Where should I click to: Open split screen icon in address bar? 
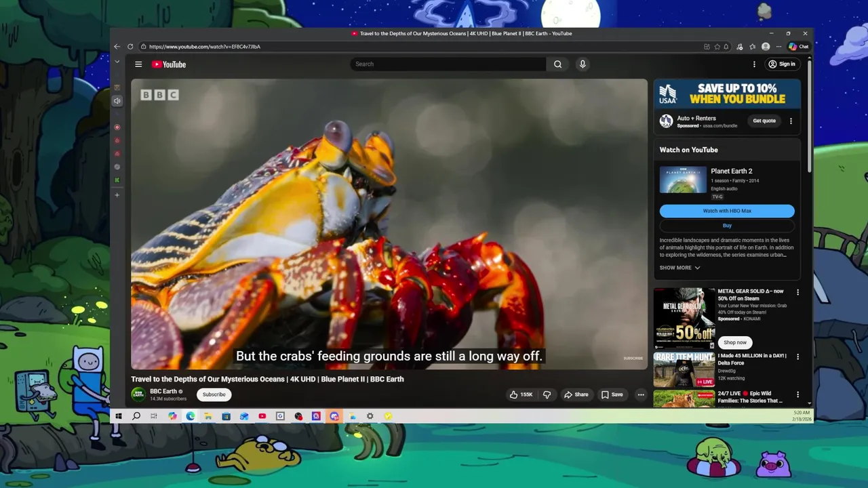(x=707, y=47)
